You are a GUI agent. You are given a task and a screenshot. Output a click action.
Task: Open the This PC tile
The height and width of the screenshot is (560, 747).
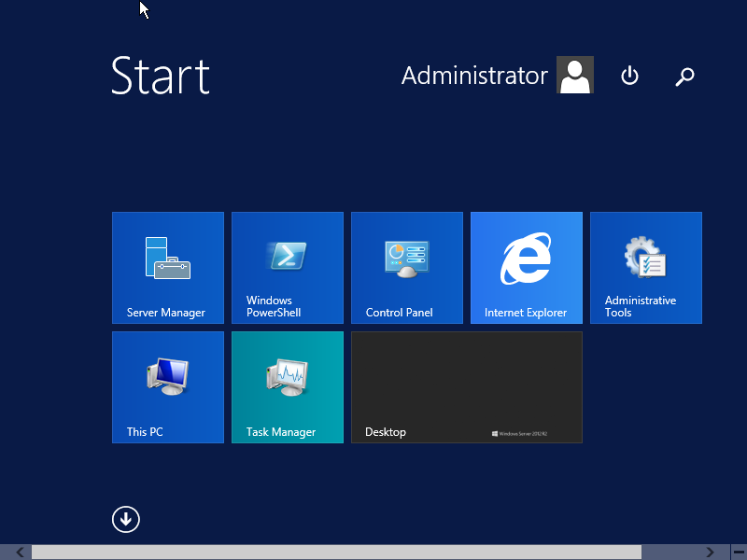[167, 387]
